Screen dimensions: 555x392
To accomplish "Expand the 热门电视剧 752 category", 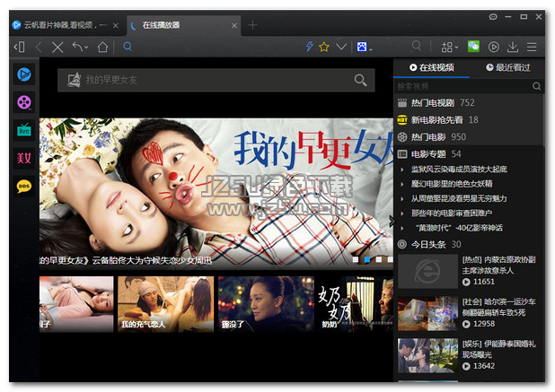I will (469, 103).
